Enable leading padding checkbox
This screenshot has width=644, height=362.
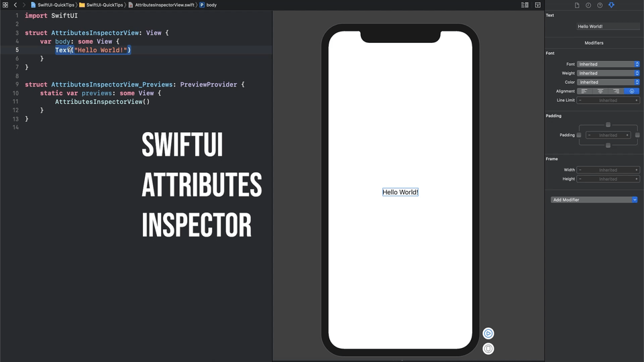coord(579,135)
